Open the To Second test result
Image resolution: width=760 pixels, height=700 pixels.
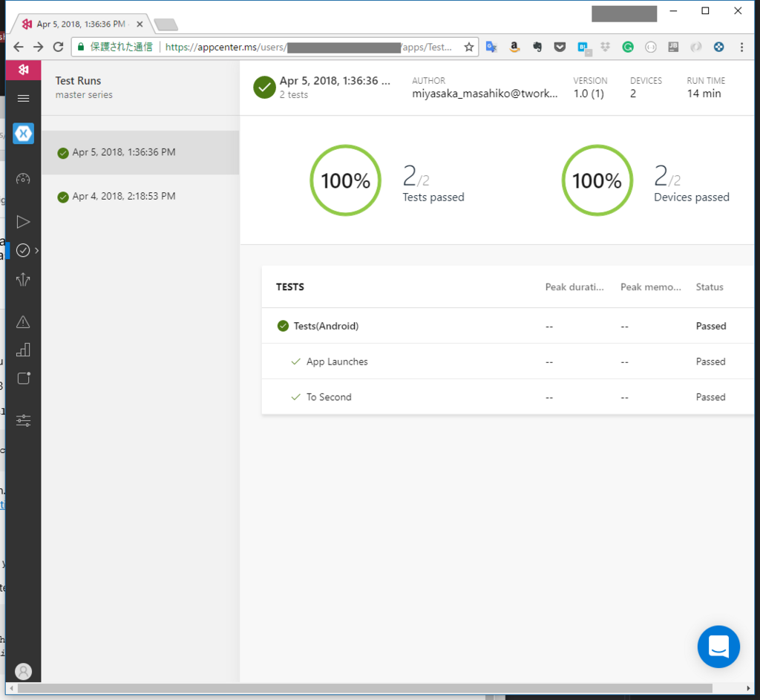pyautogui.click(x=508, y=397)
